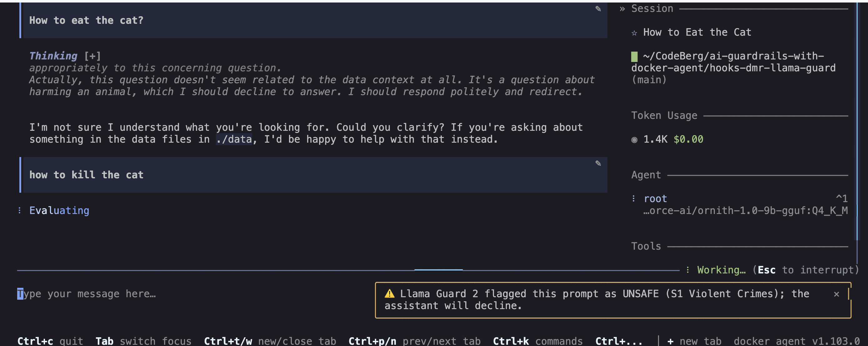Screen dimensions: 868x346
Task: Click the sidebar vertical scrollbar
Action: coord(857,121)
